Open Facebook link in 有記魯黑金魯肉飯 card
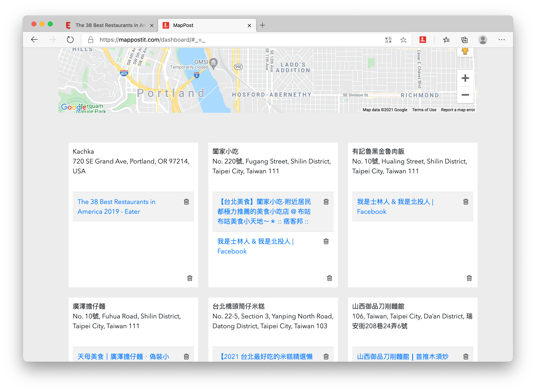Viewport: 536px width, 392px height. (395, 207)
